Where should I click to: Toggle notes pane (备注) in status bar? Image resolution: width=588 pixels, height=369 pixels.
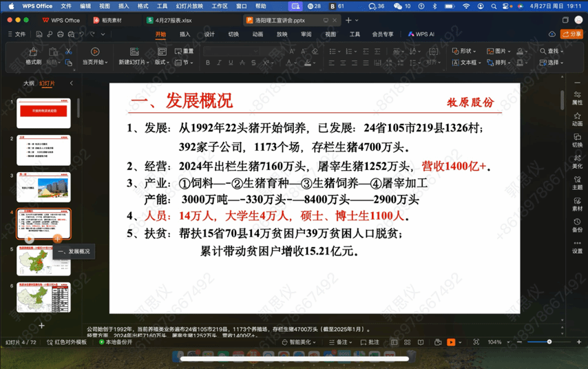coord(341,342)
